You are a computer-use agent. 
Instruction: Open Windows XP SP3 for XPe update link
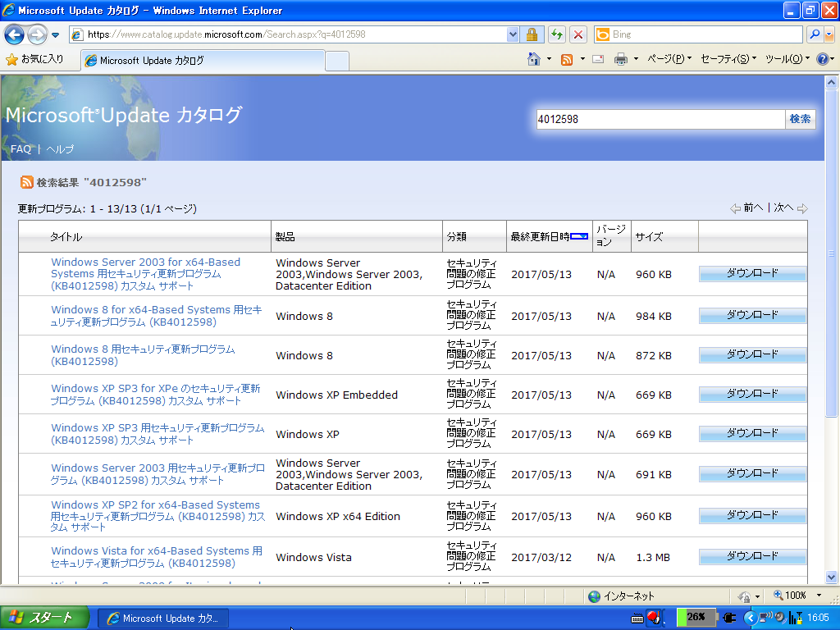155,395
